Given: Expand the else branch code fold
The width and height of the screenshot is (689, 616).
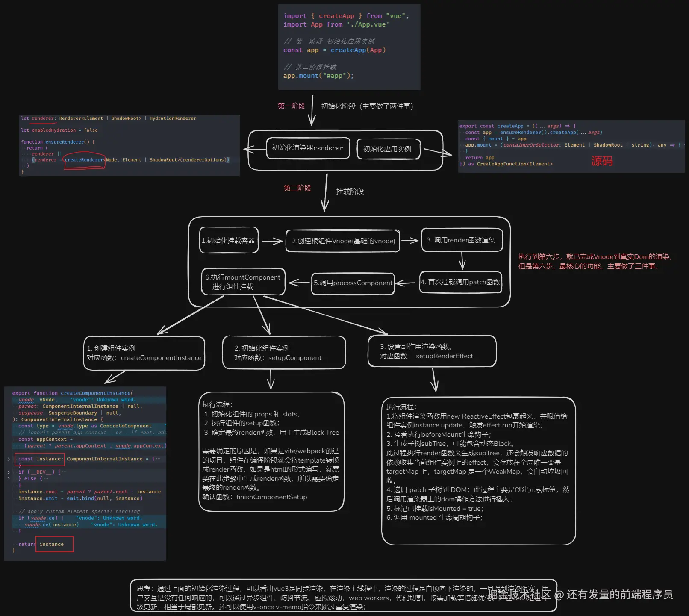Looking at the screenshot, I should (9, 478).
